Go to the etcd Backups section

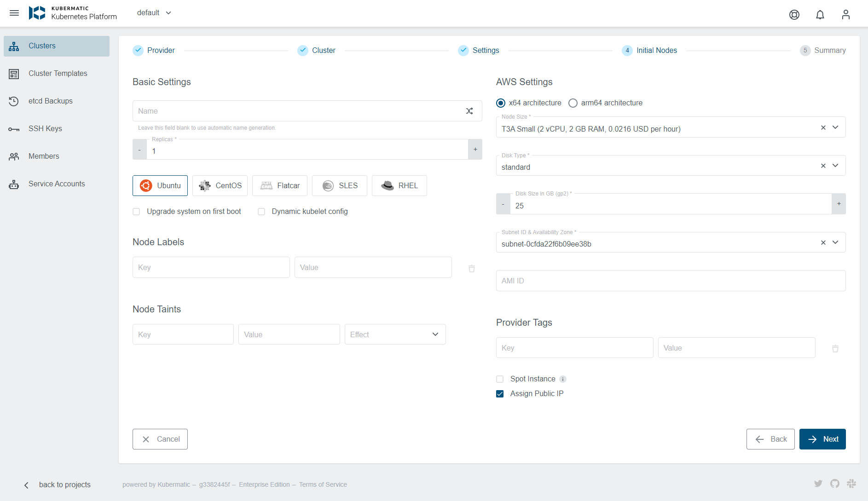[50, 101]
